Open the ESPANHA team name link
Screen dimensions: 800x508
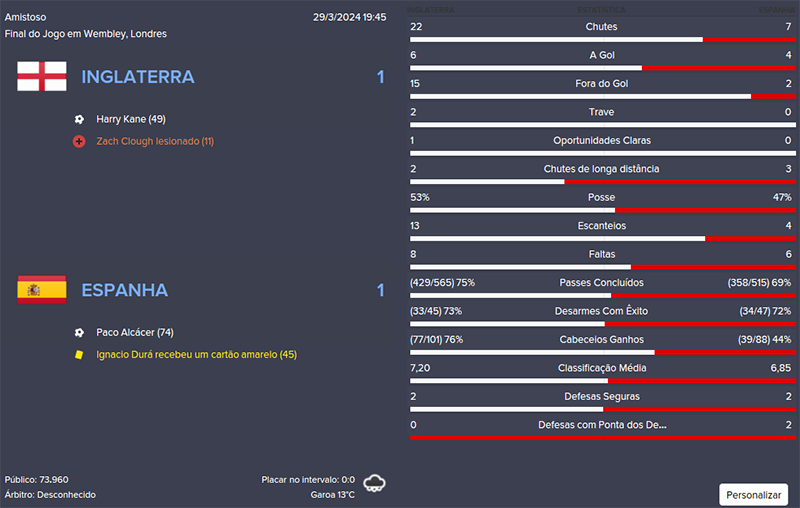point(125,290)
